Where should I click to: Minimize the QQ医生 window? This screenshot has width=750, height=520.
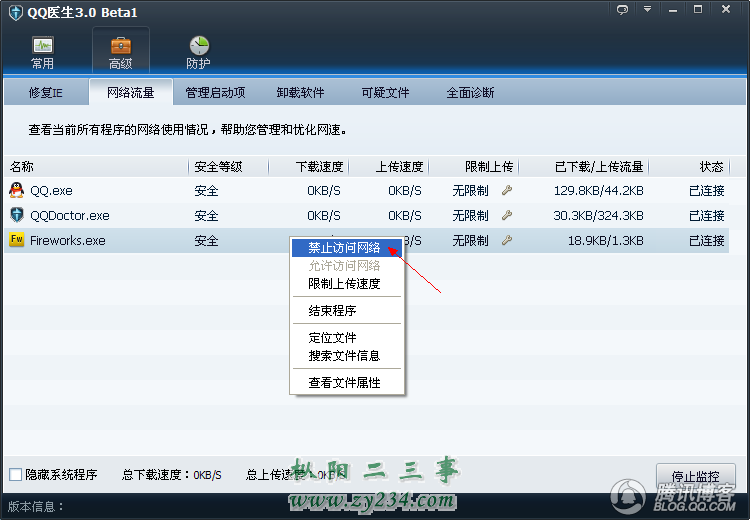click(x=673, y=10)
